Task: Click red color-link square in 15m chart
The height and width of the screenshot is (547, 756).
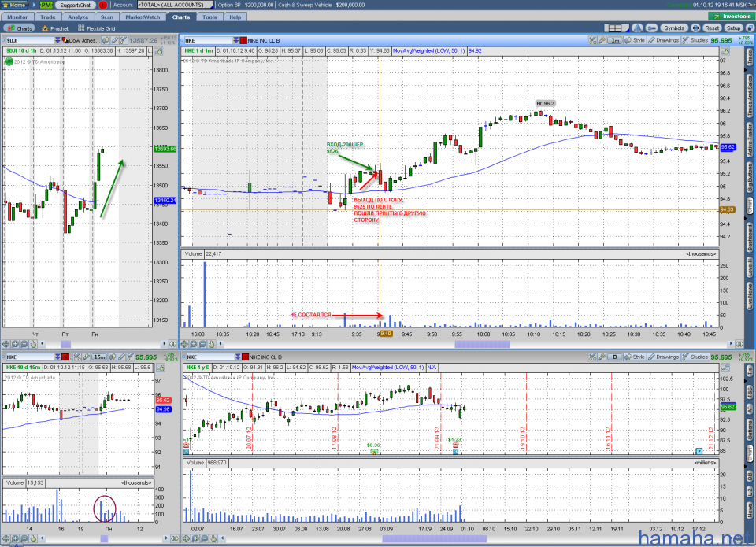Action: 65,357
